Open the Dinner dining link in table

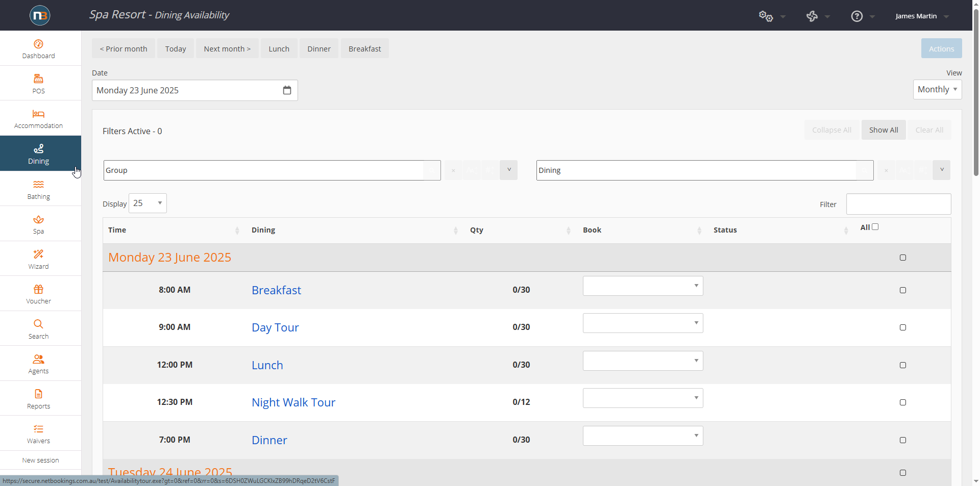point(269,440)
